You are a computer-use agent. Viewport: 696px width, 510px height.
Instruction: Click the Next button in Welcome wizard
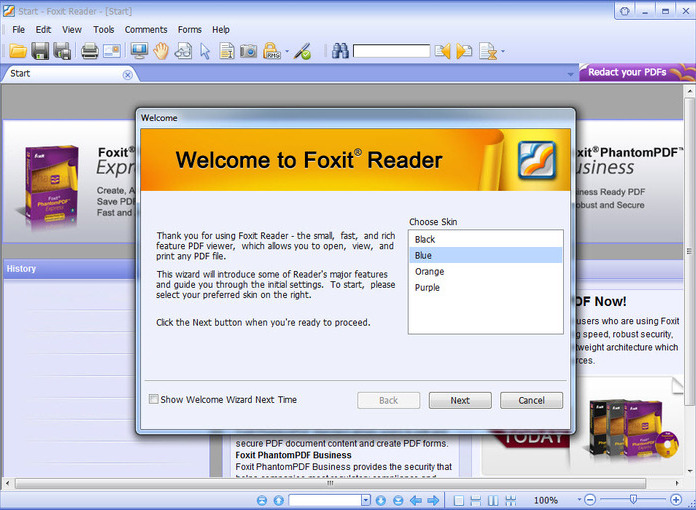(460, 400)
